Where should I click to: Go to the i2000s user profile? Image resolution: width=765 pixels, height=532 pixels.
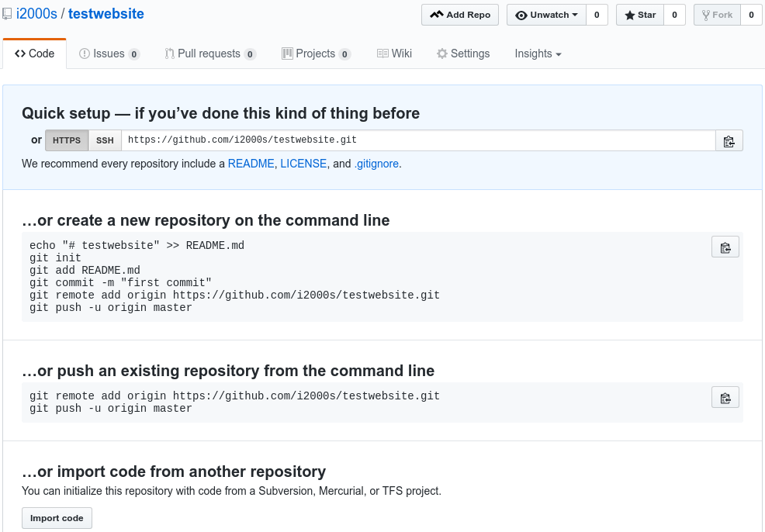[x=36, y=14]
